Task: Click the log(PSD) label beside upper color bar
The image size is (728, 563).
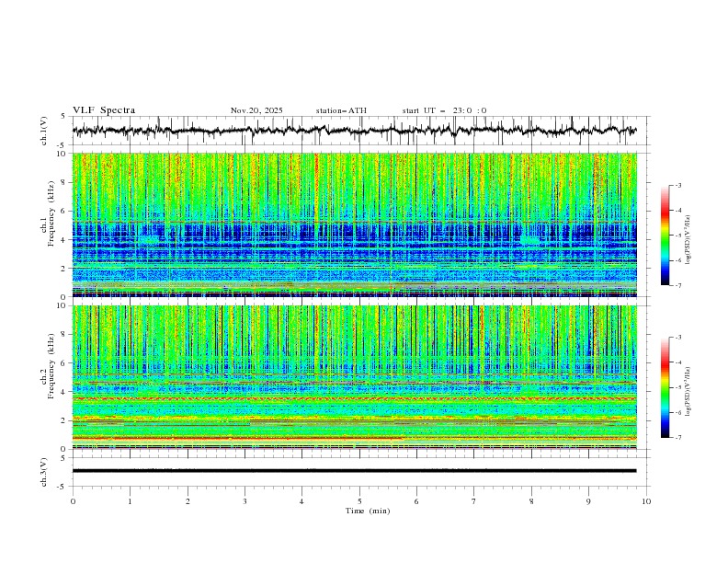Action: 688,237
